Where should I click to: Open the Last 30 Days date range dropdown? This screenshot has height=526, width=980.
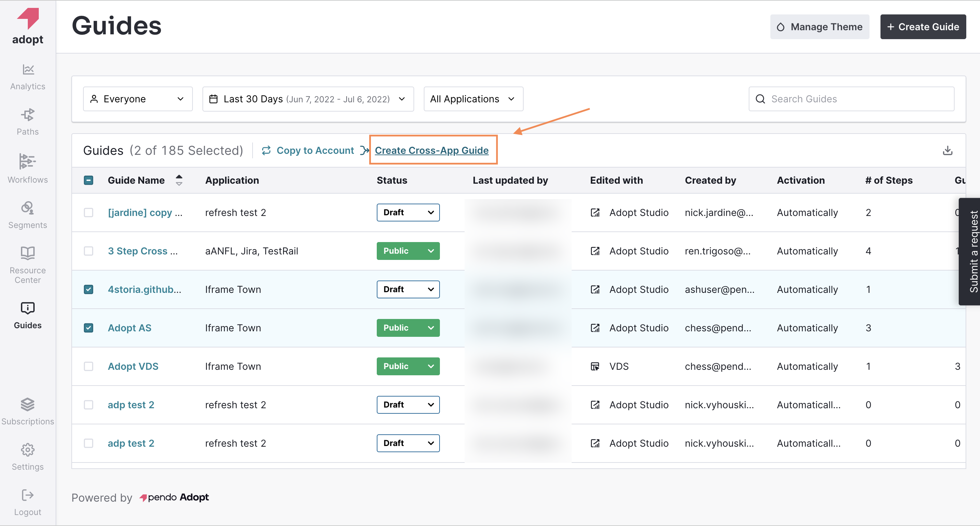[x=308, y=99]
